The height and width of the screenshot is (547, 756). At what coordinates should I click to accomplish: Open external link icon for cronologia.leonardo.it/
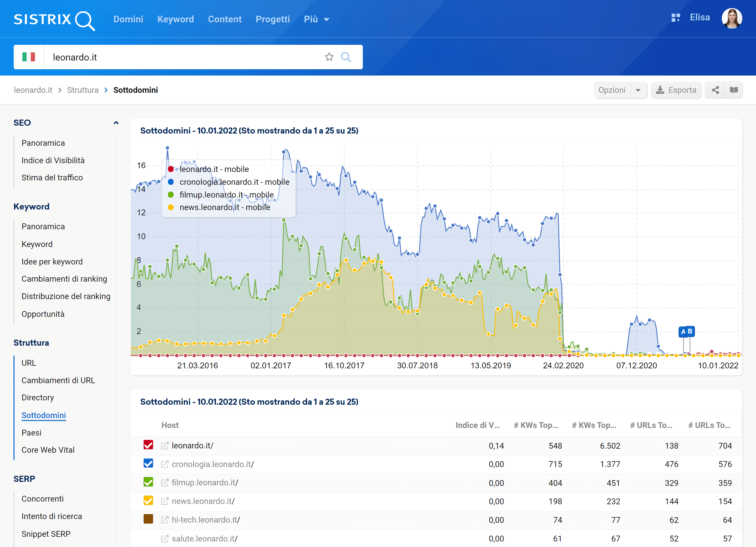165,464
